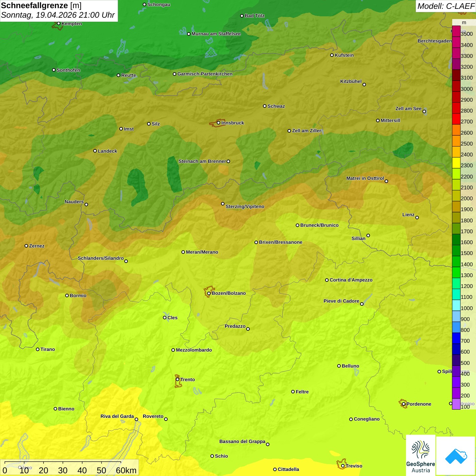Click the Innsbruck city marker dot
This screenshot has width=476, height=476.
[219, 123]
